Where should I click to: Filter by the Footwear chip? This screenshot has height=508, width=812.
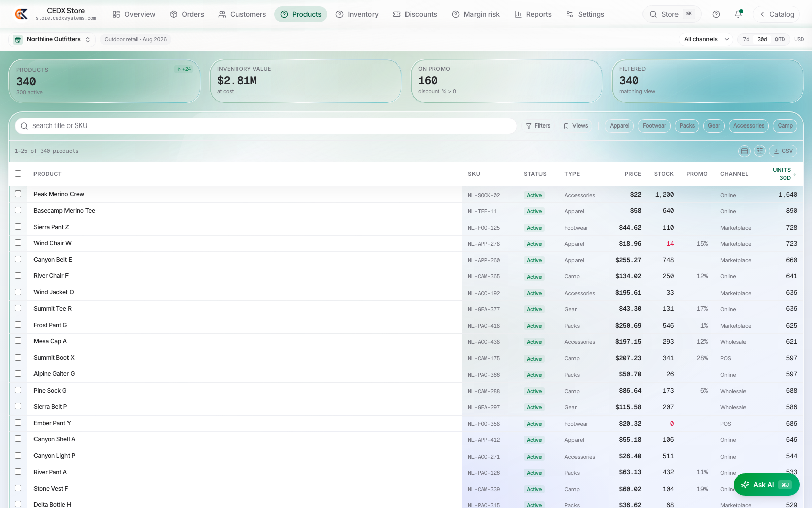(x=654, y=126)
